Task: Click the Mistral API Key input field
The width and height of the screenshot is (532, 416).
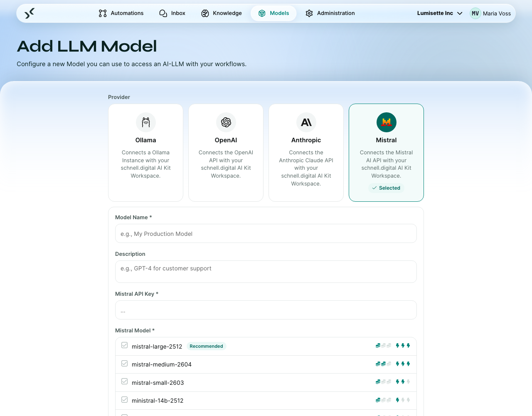Action: (x=266, y=310)
